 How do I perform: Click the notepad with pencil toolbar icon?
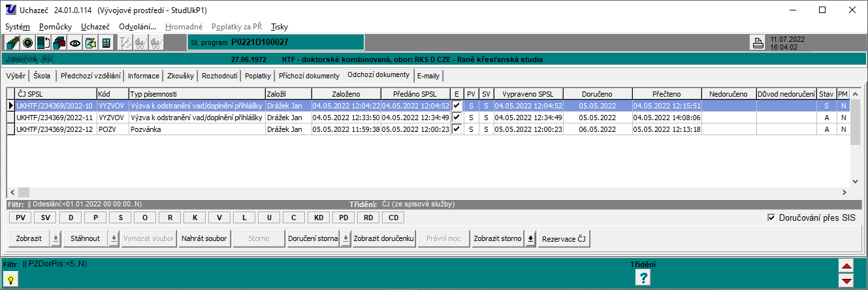coord(91,43)
